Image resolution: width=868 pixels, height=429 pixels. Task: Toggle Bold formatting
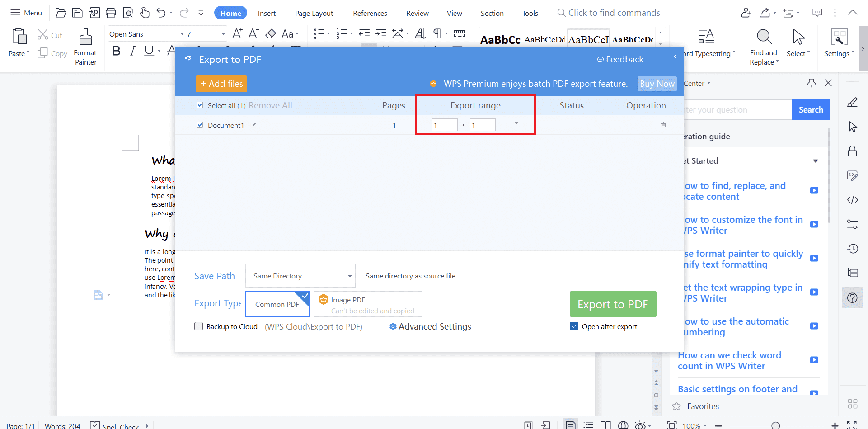(x=116, y=51)
